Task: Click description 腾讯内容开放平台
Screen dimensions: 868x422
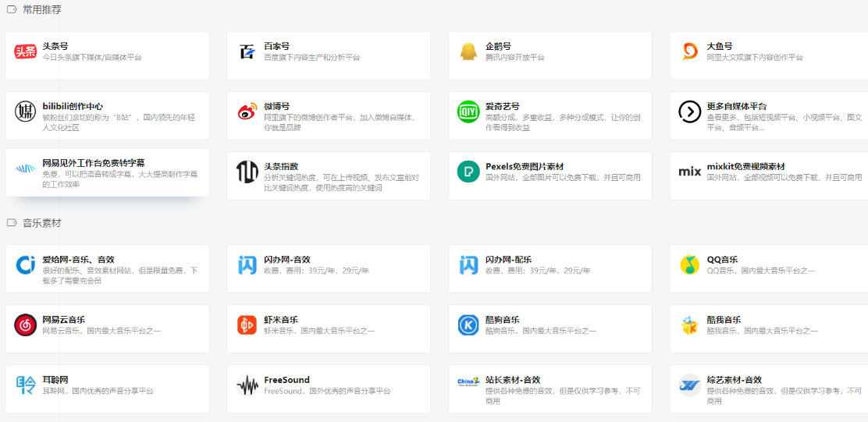Action: coord(515,57)
